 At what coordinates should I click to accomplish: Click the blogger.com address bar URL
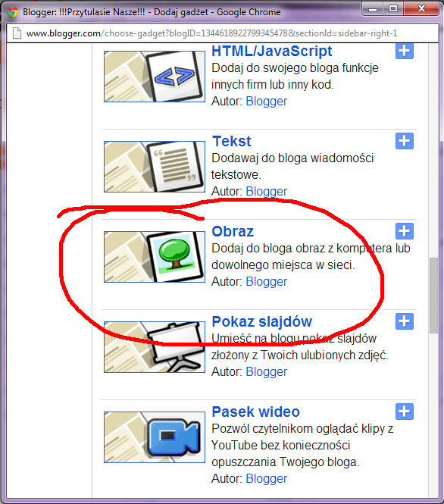coord(211,33)
